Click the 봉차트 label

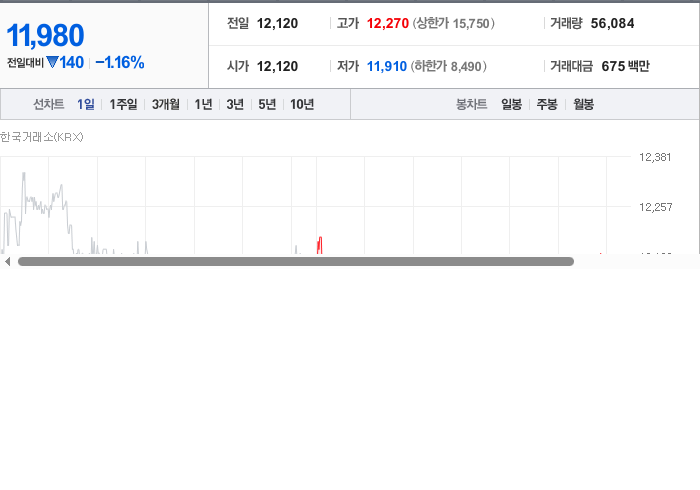tap(471, 104)
